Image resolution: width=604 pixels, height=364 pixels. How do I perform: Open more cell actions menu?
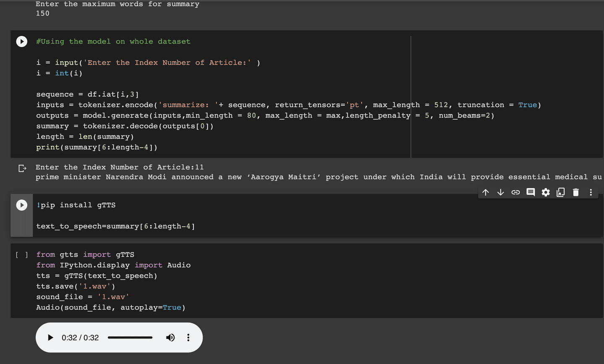coord(591,192)
